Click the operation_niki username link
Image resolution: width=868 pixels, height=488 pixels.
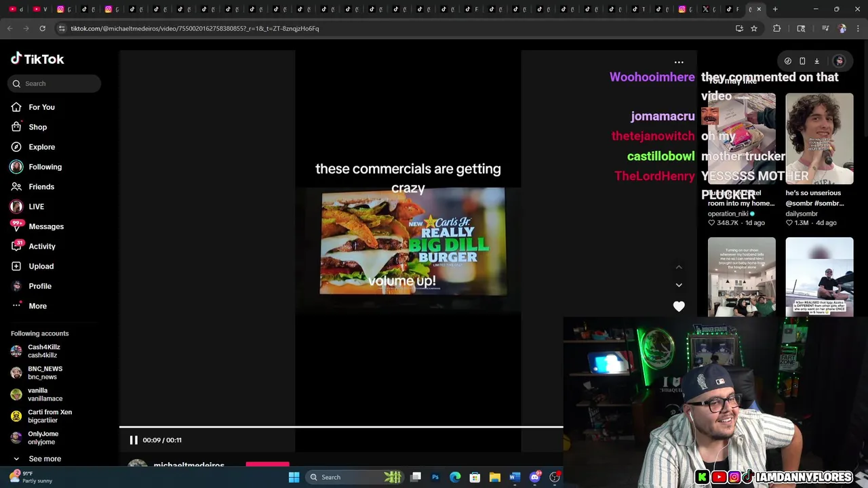click(728, 213)
